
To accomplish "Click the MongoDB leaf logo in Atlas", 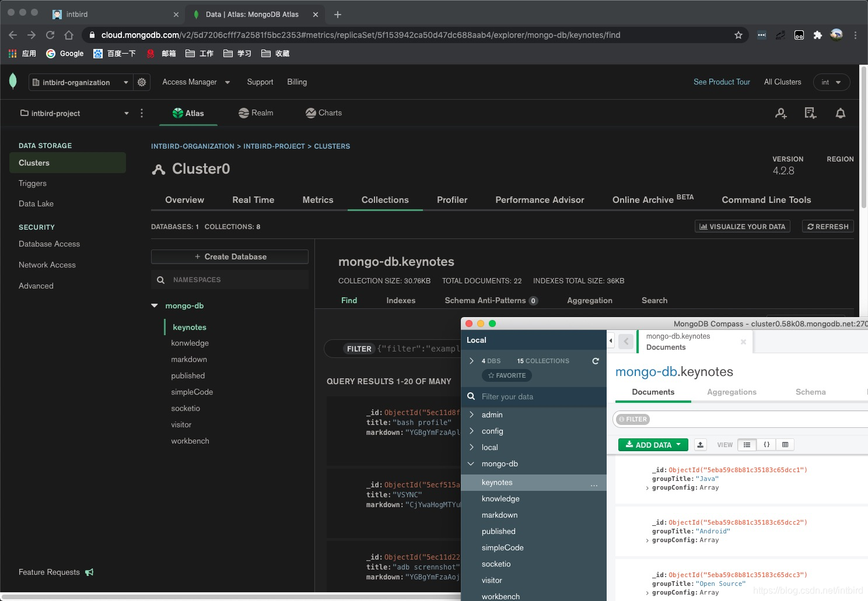I will point(13,82).
